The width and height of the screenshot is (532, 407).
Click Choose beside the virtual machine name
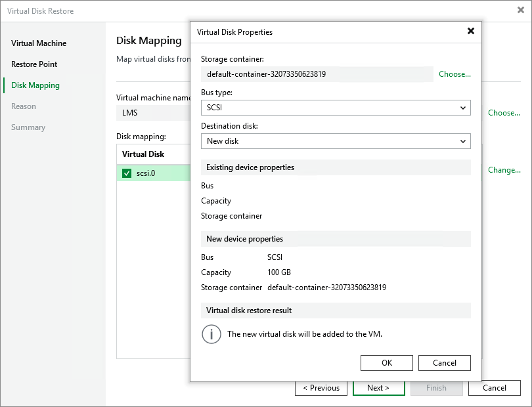click(503, 113)
